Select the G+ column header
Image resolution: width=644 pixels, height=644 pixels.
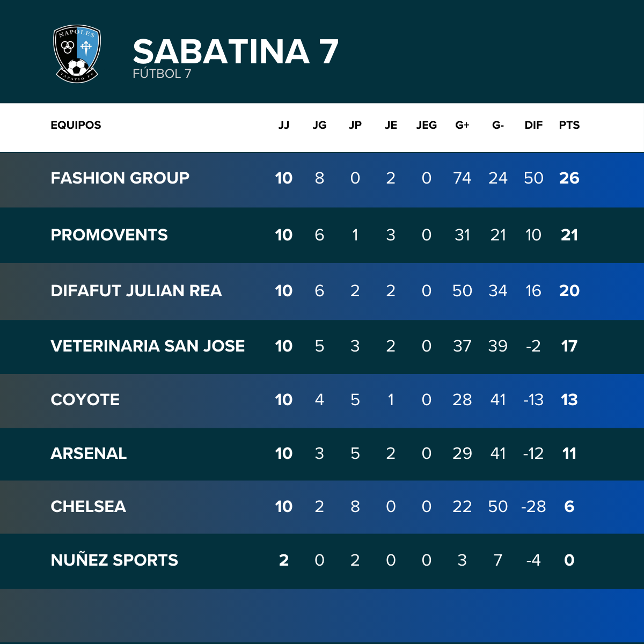tap(462, 125)
